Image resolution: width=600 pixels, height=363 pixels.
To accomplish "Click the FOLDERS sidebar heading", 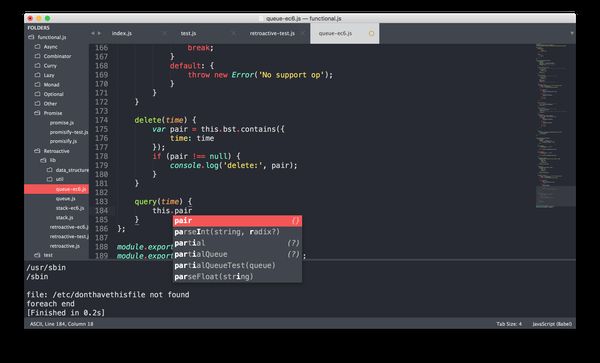I will [x=38, y=28].
